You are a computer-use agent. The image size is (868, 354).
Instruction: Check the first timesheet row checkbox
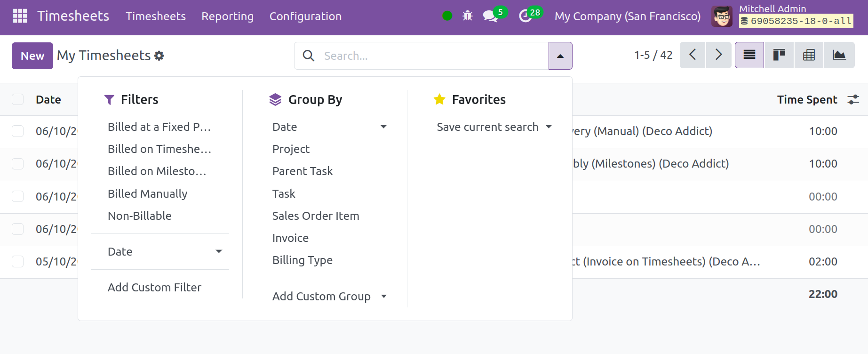click(18, 131)
